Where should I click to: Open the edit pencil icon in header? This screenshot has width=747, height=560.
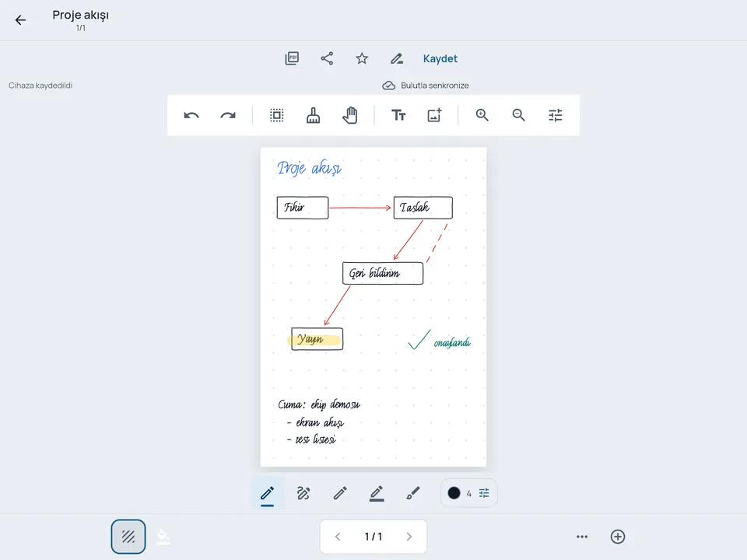point(397,58)
